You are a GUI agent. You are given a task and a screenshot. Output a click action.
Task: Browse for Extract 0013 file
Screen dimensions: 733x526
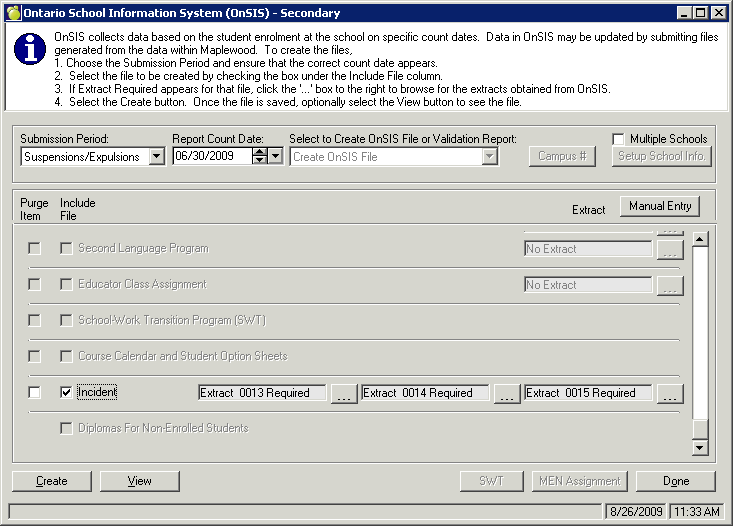coord(343,394)
